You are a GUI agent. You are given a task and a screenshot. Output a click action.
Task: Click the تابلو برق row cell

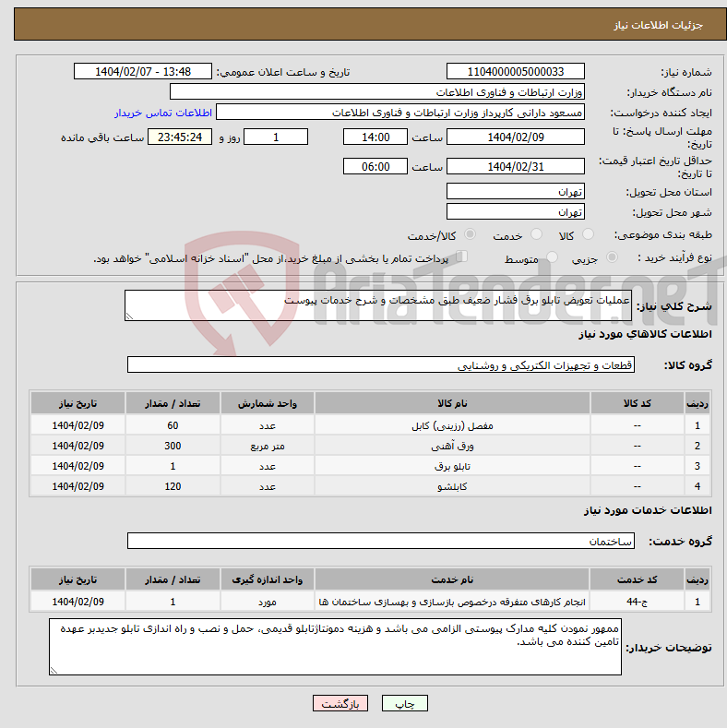coord(452,466)
